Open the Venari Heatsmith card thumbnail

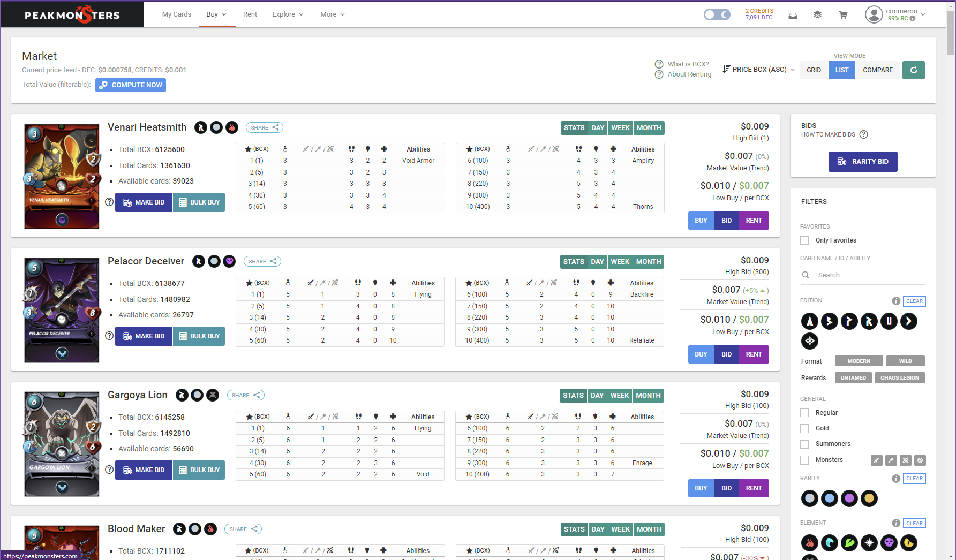click(x=62, y=176)
